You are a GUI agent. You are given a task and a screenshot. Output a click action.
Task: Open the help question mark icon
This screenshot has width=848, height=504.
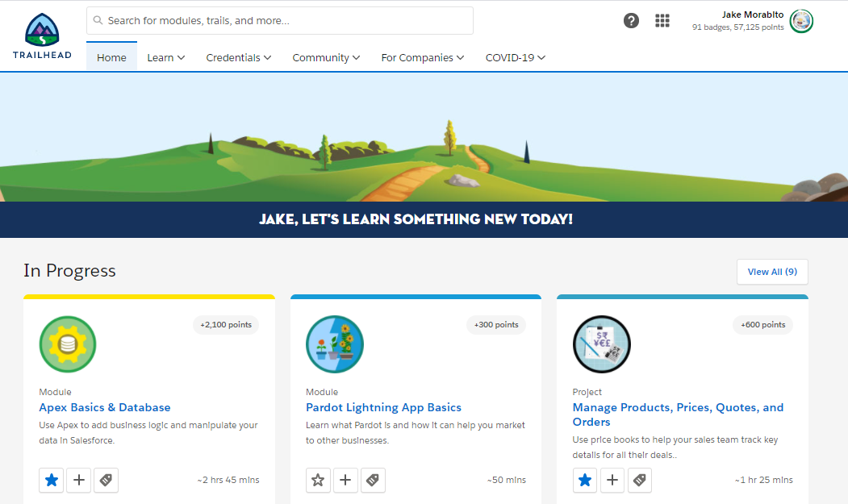tap(631, 20)
